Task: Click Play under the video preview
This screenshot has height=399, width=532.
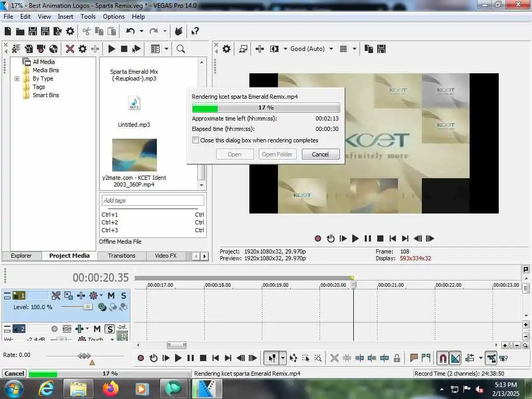Action: 355,238
